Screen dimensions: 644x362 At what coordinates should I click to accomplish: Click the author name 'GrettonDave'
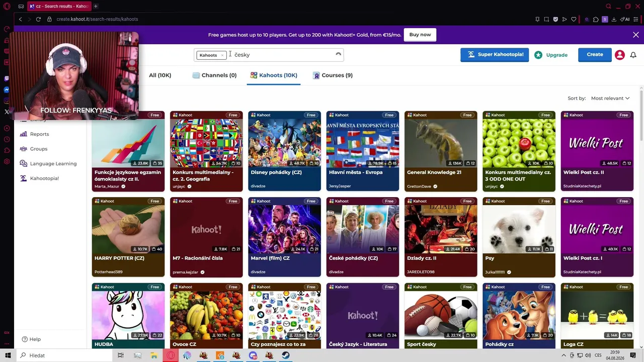pyautogui.click(x=419, y=186)
